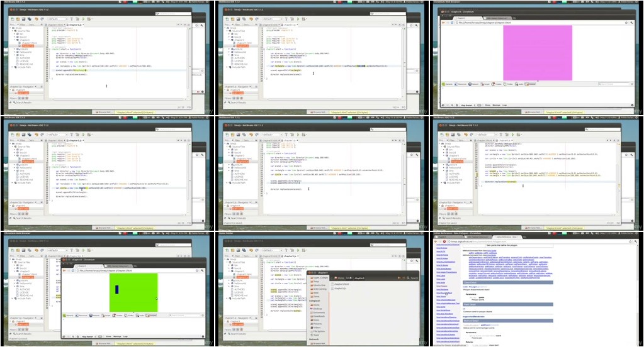Select Jsdoc Reference tab in API docs Chromium
644x347 pixels.
pos(507,236)
